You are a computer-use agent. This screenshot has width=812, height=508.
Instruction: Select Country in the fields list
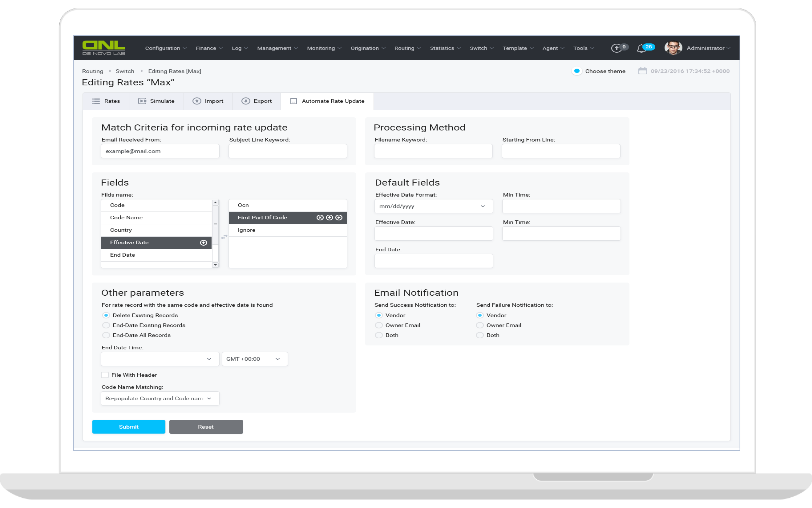tap(156, 230)
